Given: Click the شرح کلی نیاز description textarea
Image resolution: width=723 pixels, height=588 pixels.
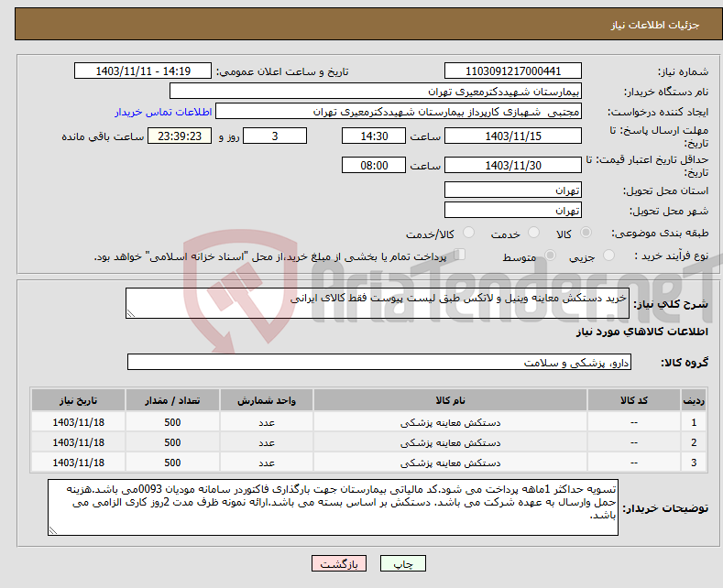Looking at the screenshot, I should coord(378,303).
